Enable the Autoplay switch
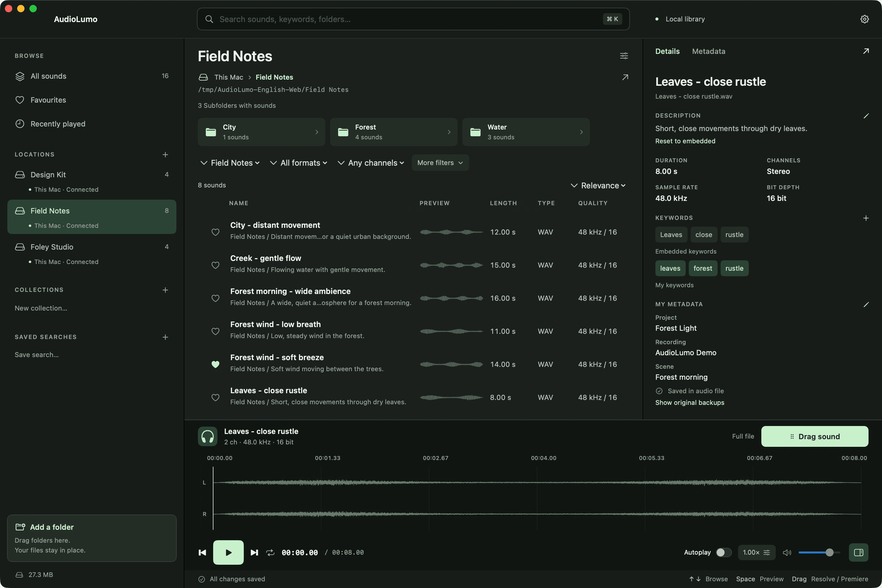Screen dimensions: 882x588 point(724,552)
